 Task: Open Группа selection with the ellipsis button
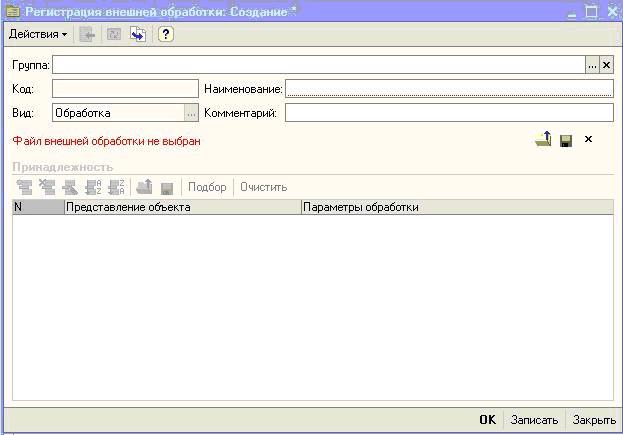click(x=592, y=65)
